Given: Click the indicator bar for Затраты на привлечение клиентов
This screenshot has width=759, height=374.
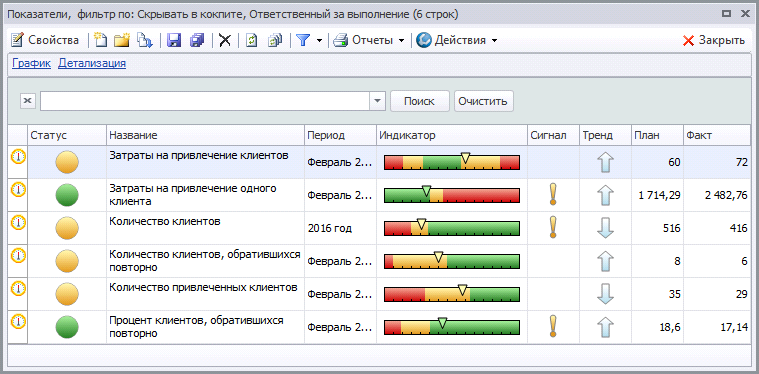Looking at the screenshot, I should [x=452, y=162].
